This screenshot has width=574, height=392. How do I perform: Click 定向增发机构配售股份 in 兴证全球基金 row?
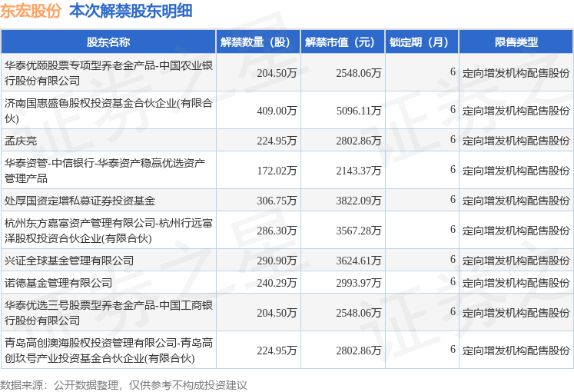coord(516,261)
